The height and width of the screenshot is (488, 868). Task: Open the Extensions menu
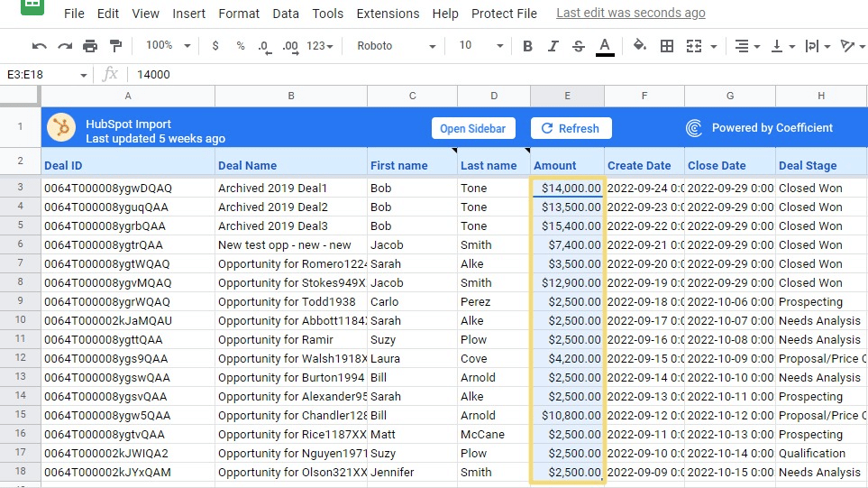pyautogui.click(x=388, y=14)
